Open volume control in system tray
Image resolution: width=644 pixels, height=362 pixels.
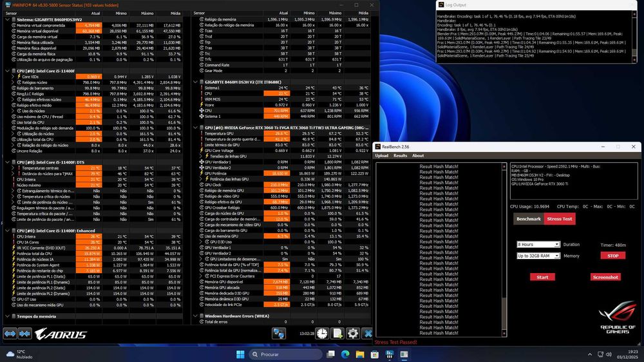tap(609, 354)
